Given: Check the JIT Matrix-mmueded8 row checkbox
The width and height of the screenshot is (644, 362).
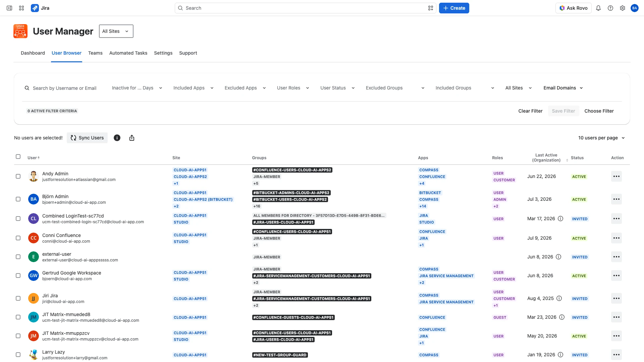Looking at the screenshot, I should [18, 317].
